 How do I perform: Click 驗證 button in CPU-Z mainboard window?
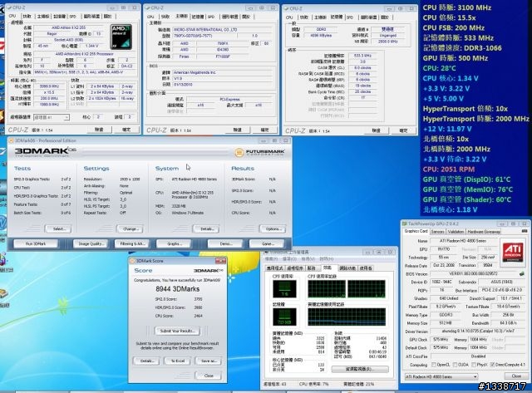(x=237, y=130)
